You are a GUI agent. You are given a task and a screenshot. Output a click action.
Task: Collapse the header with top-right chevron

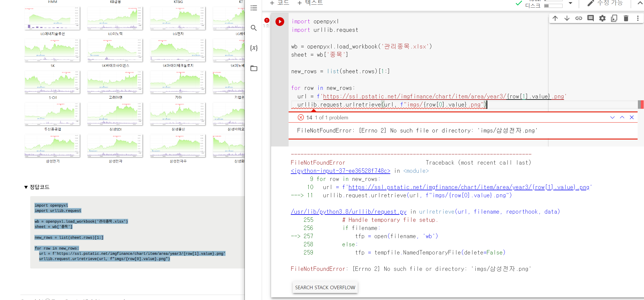click(640, 3)
